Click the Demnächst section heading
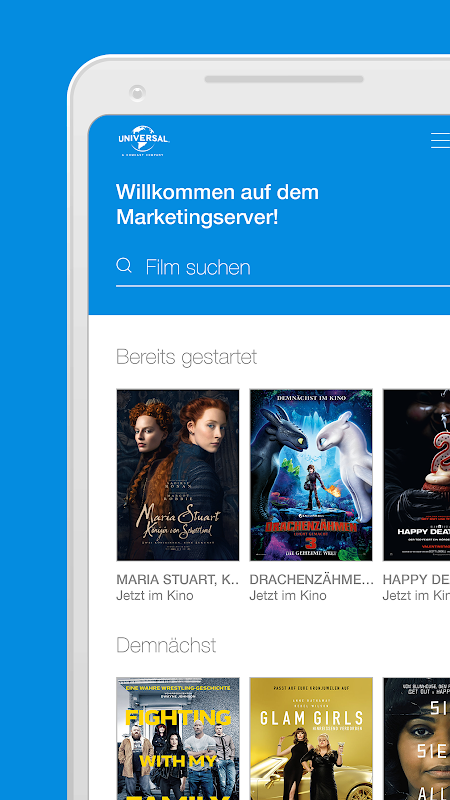Screen dimensions: 450x800 [166, 645]
